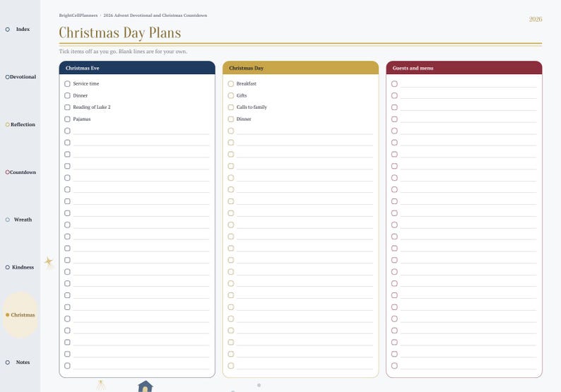Click the Christmas Day column header
Image resolution: width=561 pixels, height=392 pixels.
tap(300, 68)
